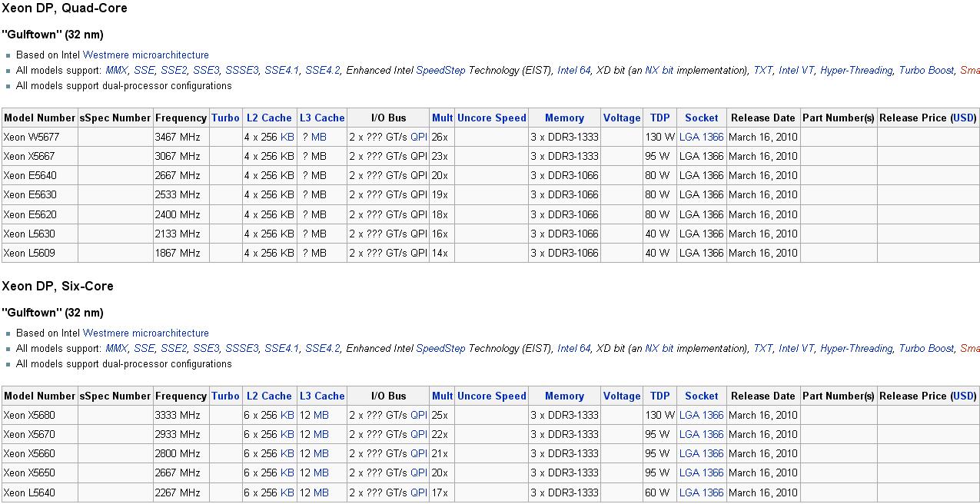Click Release Date header in Six-Core table
Viewport: 980px width, 504px height.
pos(763,396)
